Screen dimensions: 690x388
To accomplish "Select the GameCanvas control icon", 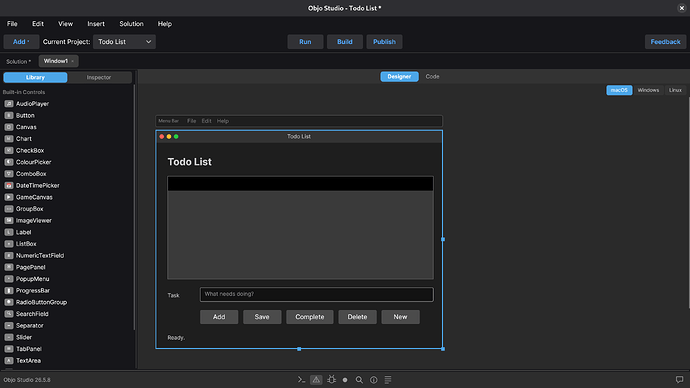I will (9, 197).
